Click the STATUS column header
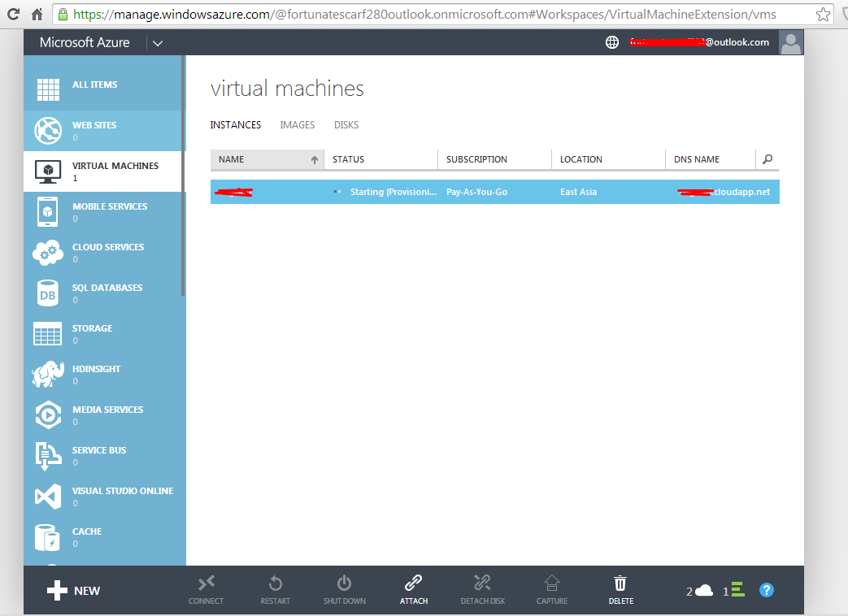 pos(381,159)
